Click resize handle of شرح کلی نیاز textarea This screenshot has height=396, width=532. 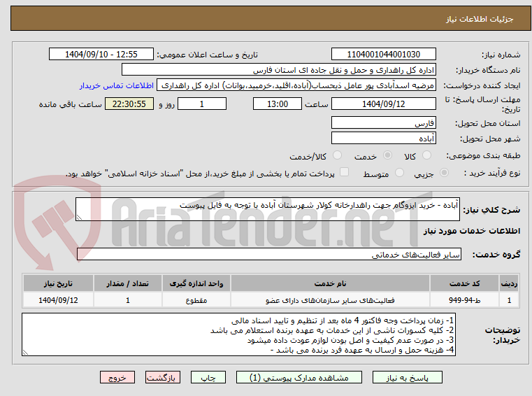click(x=79, y=218)
